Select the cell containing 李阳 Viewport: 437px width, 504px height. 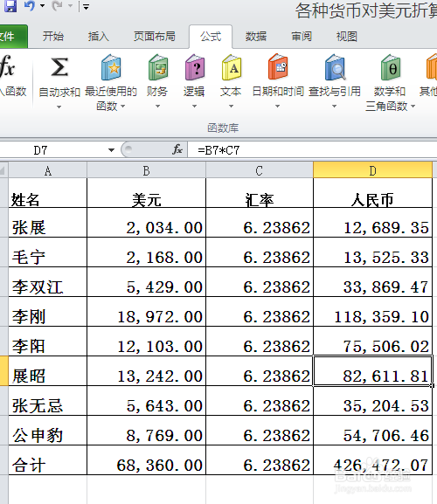(47, 341)
